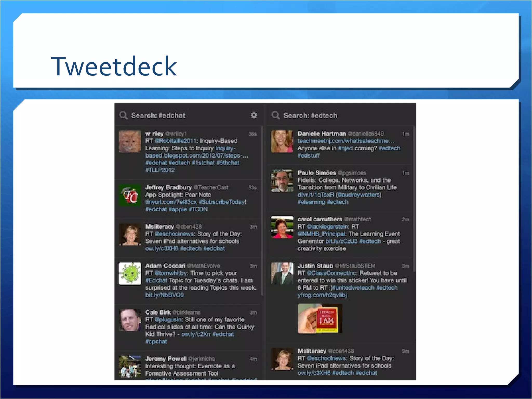Open carol carruthers' profile avatar

[282, 227]
